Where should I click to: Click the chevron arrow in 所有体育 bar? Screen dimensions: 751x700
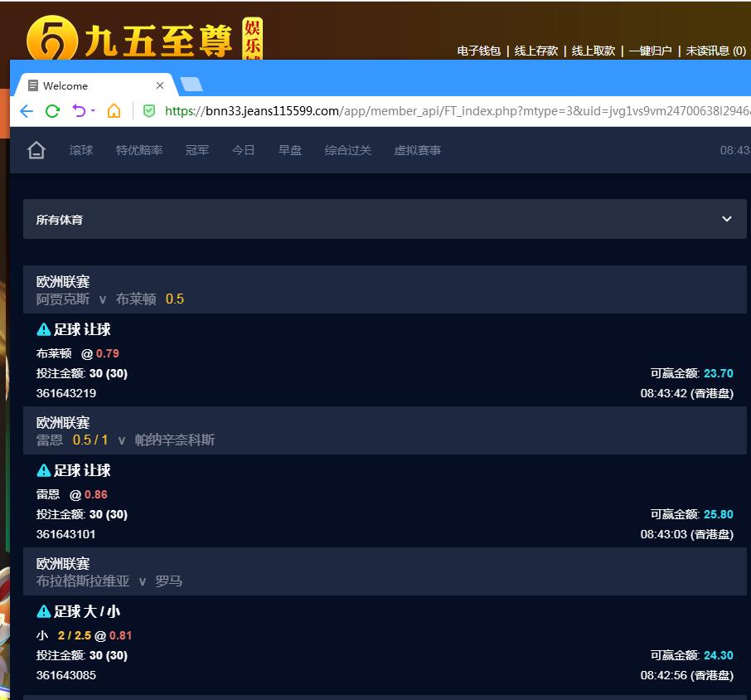click(x=727, y=219)
